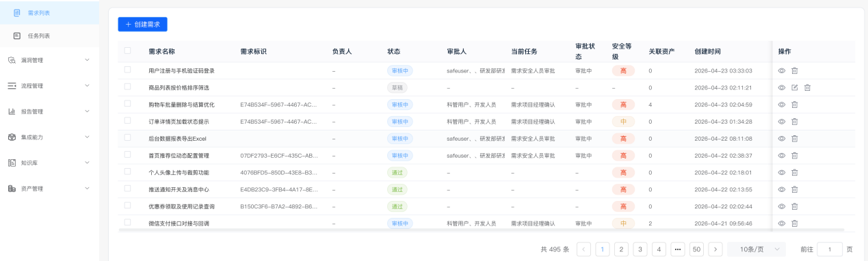The height and width of the screenshot is (261, 868).
Task: View details of 后台数据报表导出Excel row
Action: point(782,138)
